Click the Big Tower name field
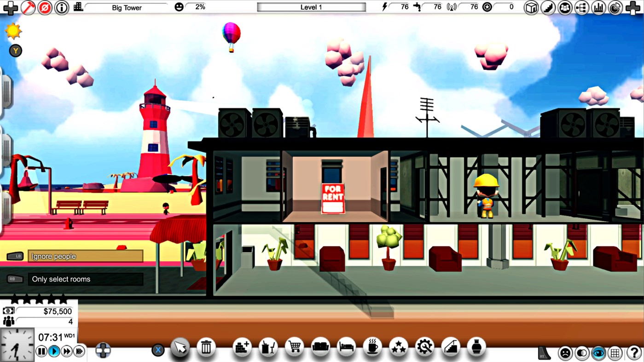The height and width of the screenshot is (362, 644). click(x=127, y=7)
